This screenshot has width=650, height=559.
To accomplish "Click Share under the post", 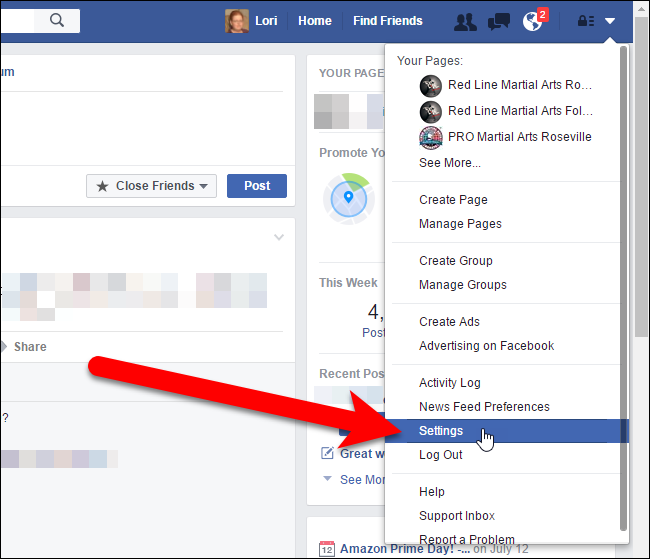I will tap(30, 347).
